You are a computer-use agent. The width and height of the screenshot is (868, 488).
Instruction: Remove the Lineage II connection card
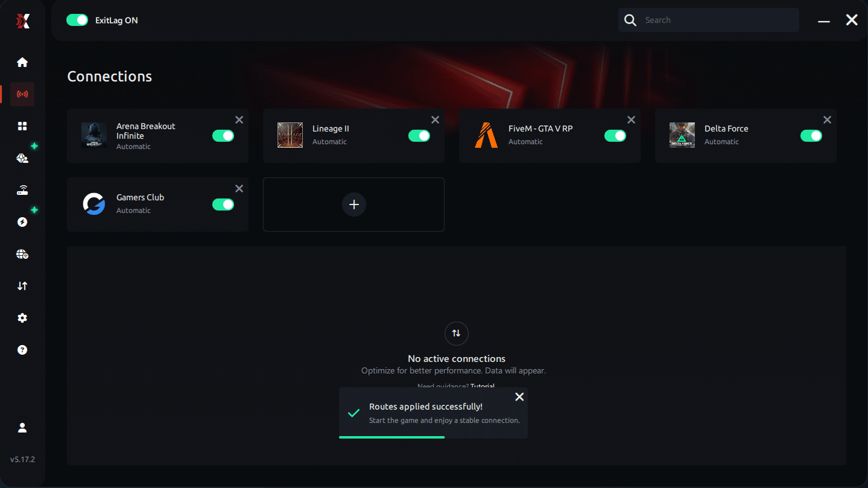click(x=436, y=120)
